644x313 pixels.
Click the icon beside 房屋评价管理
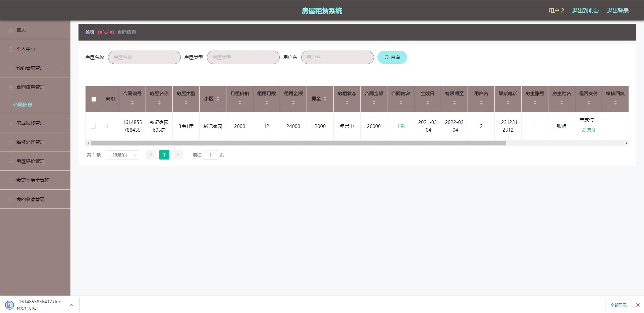11,161
